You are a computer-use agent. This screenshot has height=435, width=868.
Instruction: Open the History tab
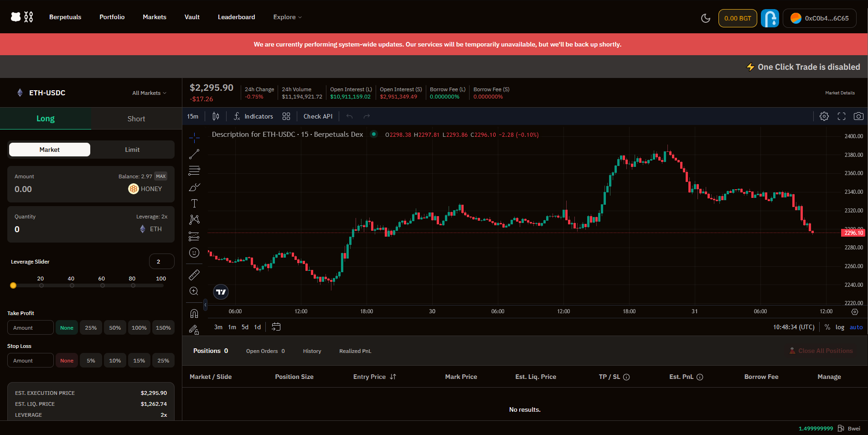point(312,351)
